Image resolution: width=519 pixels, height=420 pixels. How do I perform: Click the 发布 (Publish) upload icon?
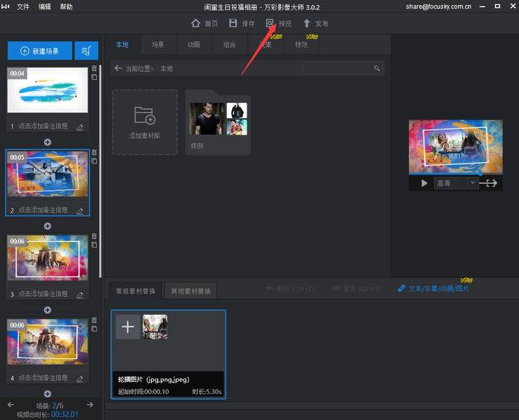click(306, 24)
